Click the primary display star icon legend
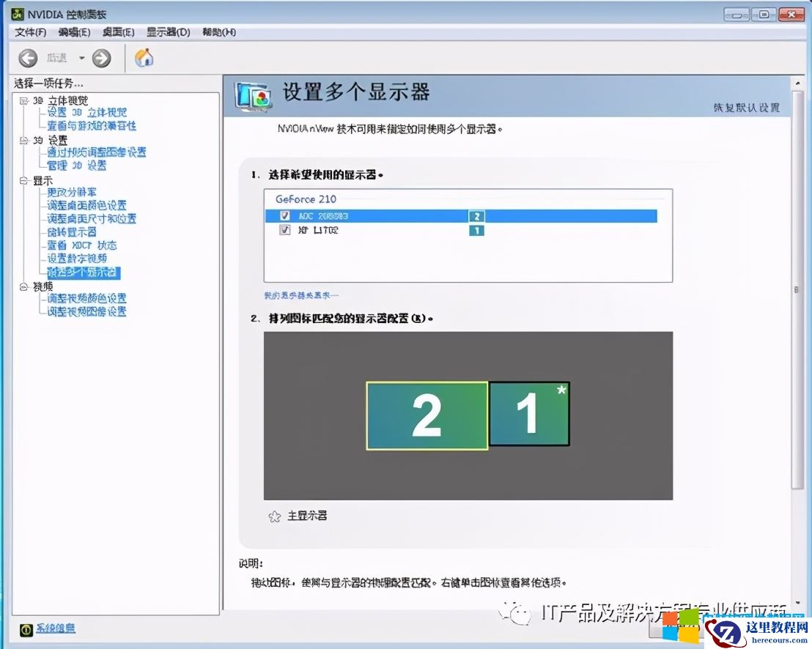The image size is (812, 649). tap(275, 516)
